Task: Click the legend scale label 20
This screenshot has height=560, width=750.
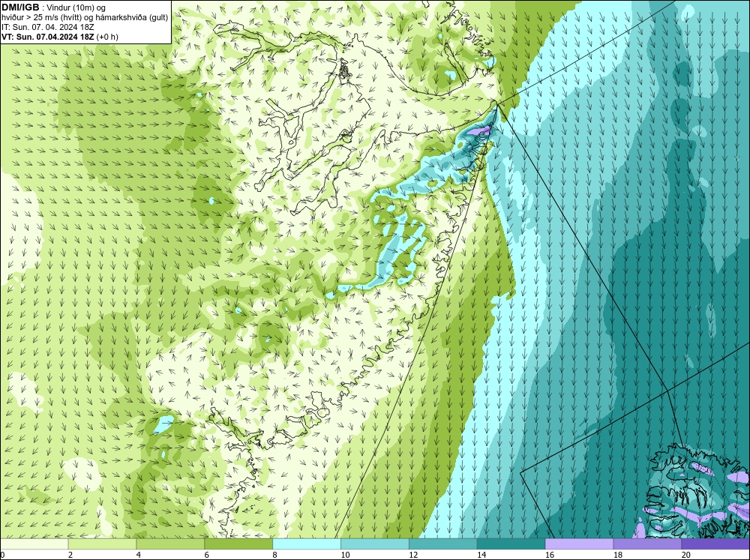Action: pyautogui.click(x=686, y=555)
